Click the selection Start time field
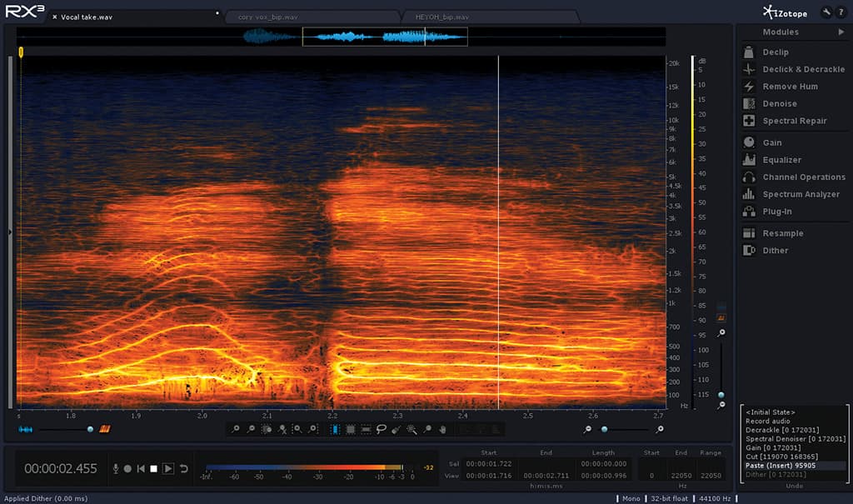The height and width of the screenshot is (504, 853). (x=488, y=464)
